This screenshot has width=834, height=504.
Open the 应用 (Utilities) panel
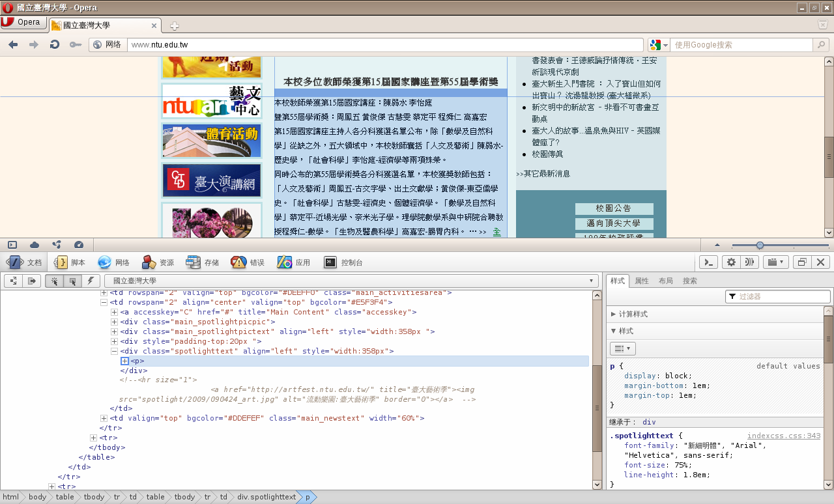click(294, 262)
